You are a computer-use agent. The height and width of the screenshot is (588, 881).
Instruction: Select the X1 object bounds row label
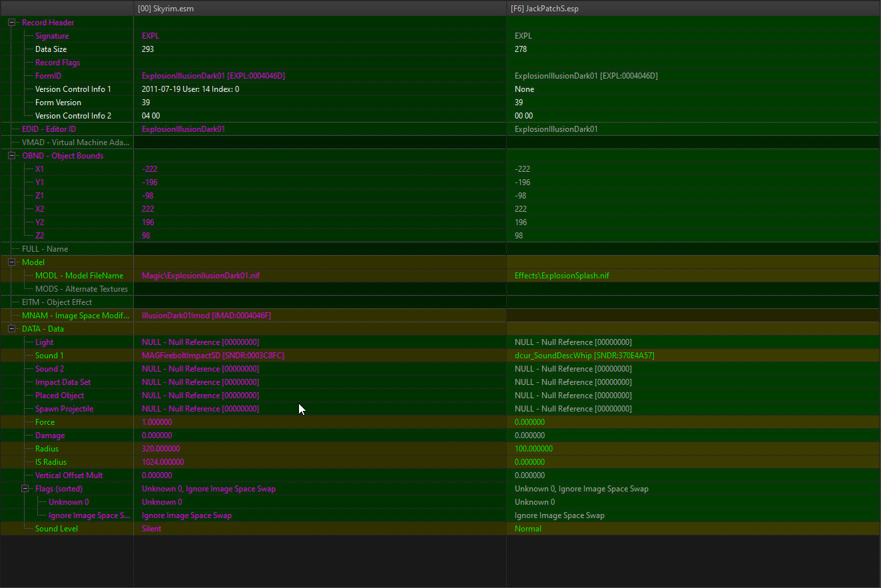click(39, 169)
